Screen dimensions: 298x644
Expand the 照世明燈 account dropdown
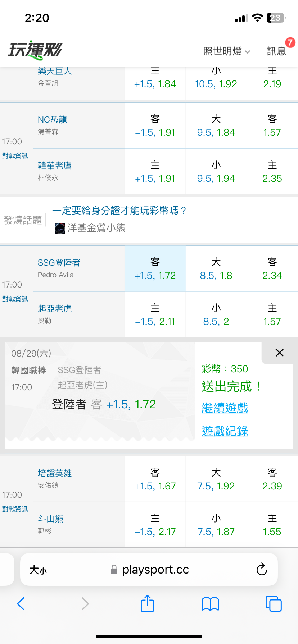[x=226, y=51]
